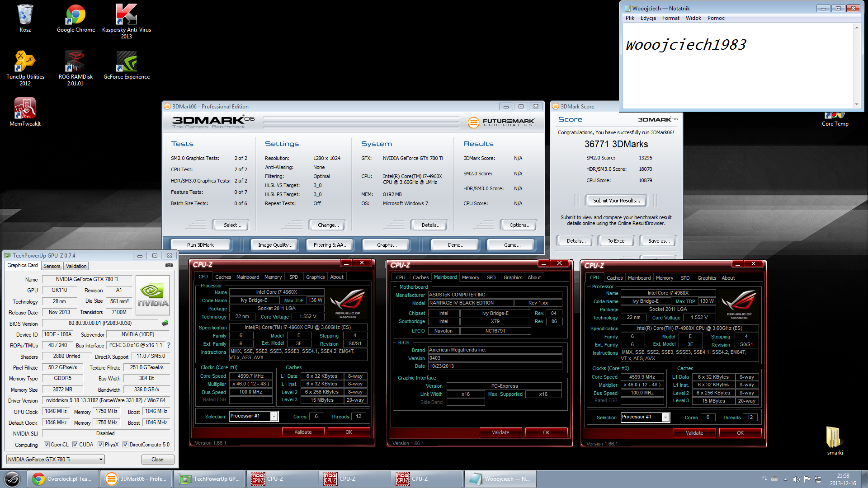Screen dimensions: 868x488
Task: Open the Format menu in Notatnik
Action: pyautogui.click(x=670, y=18)
